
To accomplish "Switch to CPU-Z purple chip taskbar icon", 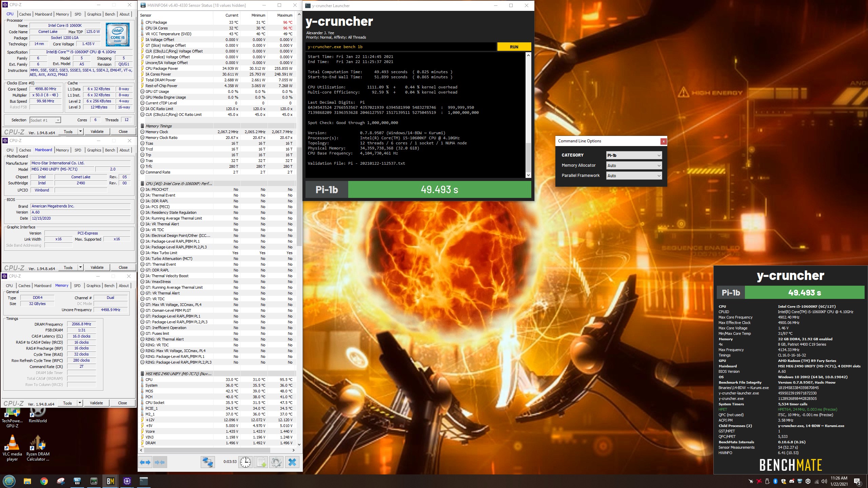I will click(127, 481).
